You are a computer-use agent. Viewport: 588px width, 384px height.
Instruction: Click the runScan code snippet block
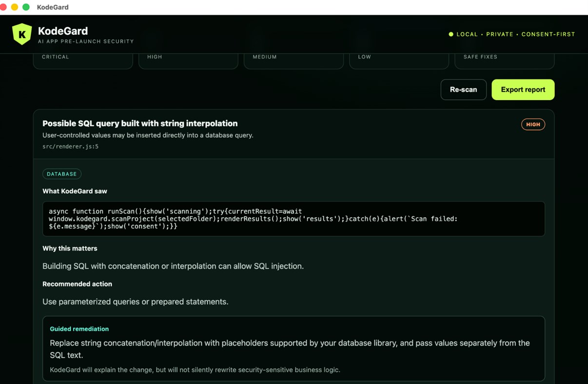click(x=294, y=219)
